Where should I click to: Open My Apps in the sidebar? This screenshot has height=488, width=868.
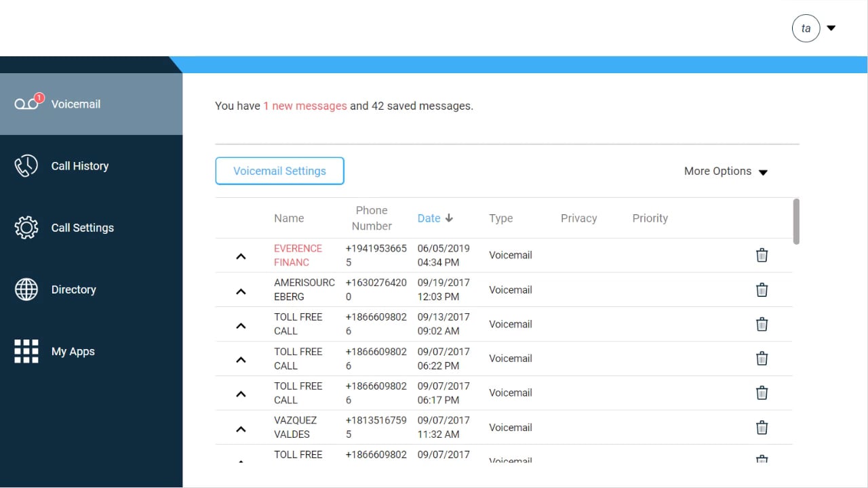tap(91, 351)
